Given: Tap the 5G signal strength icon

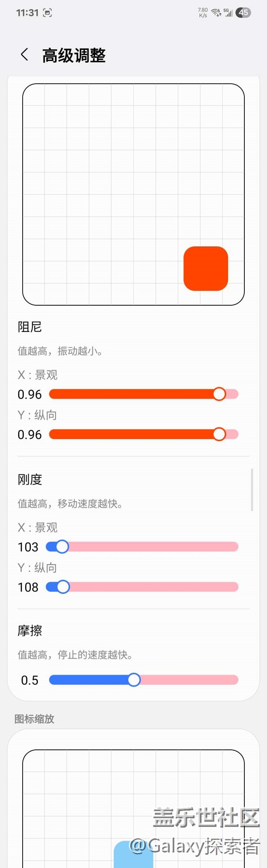Looking at the screenshot, I should (x=228, y=13).
